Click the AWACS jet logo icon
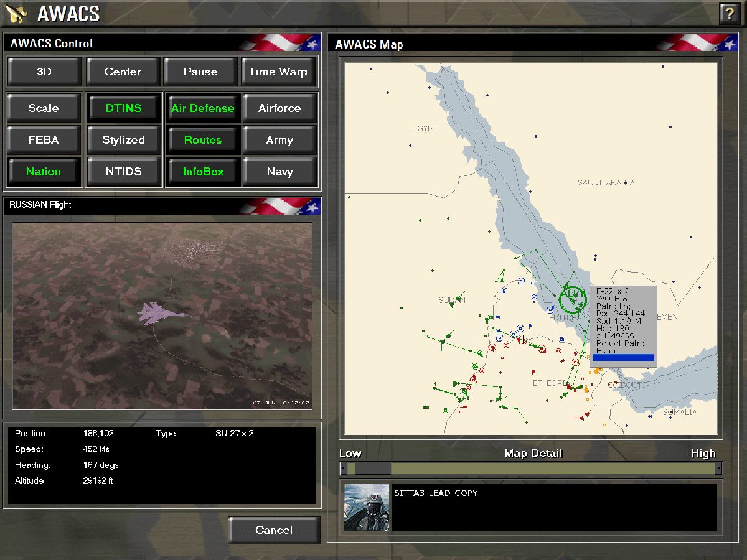 click(x=17, y=13)
